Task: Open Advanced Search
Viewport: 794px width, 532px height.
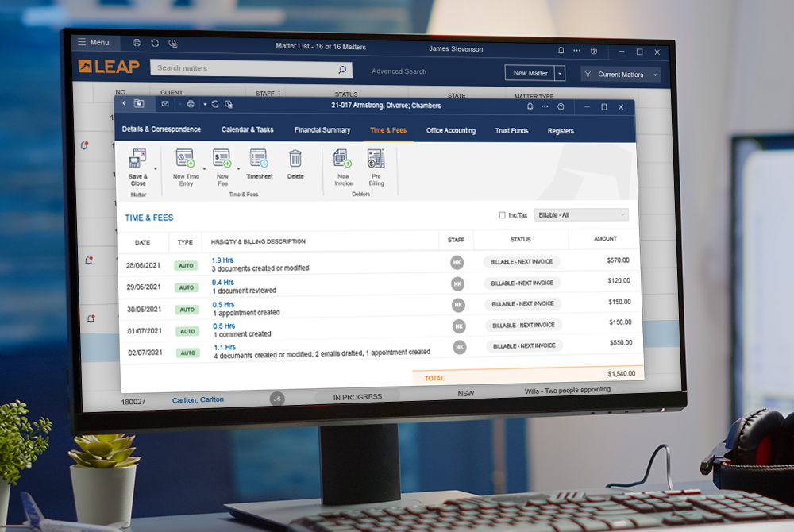Action: pyautogui.click(x=398, y=71)
